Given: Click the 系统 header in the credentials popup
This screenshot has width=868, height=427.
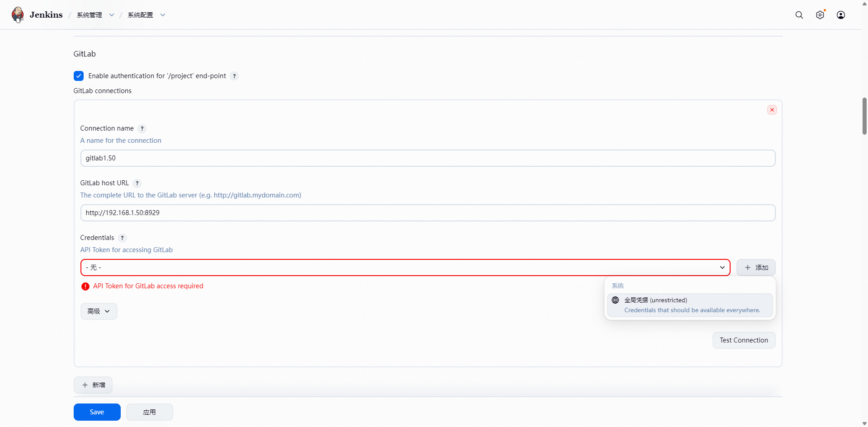Looking at the screenshot, I should point(618,286).
